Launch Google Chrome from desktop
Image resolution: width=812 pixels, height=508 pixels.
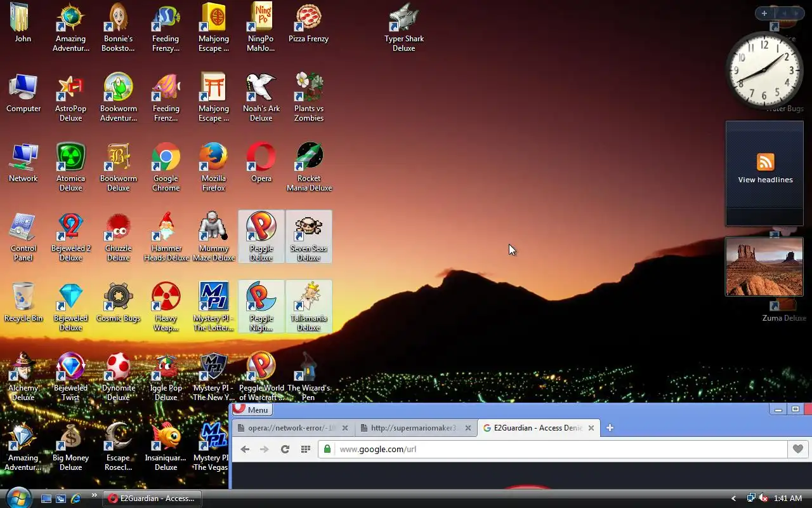(x=166, y=167)
